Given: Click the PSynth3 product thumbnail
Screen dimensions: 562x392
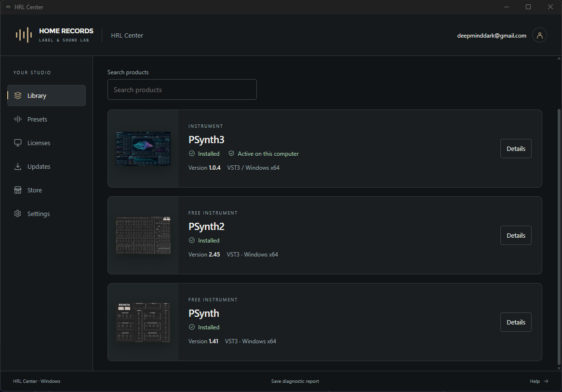Looking at the screenshot, I should click(x=143, y=149).
